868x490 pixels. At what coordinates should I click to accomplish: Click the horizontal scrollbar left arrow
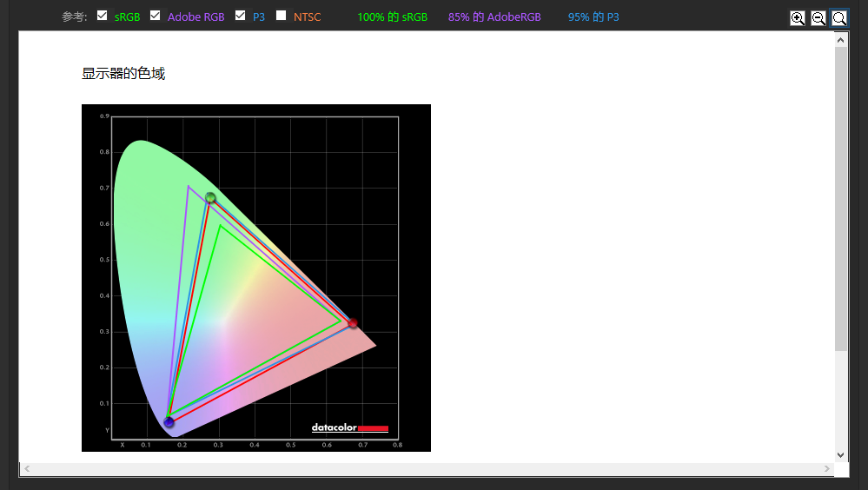[27, 469]
